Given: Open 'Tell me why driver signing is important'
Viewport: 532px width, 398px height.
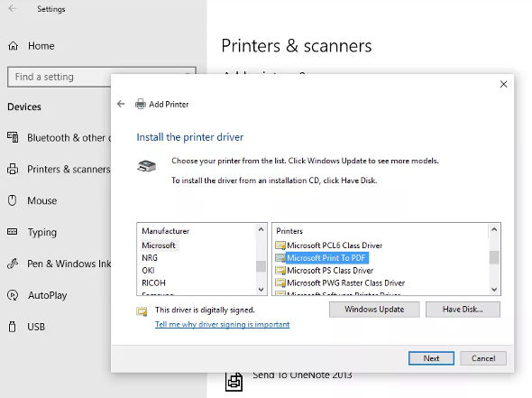Looking at the screenshot, I should (x=222, y=324).
